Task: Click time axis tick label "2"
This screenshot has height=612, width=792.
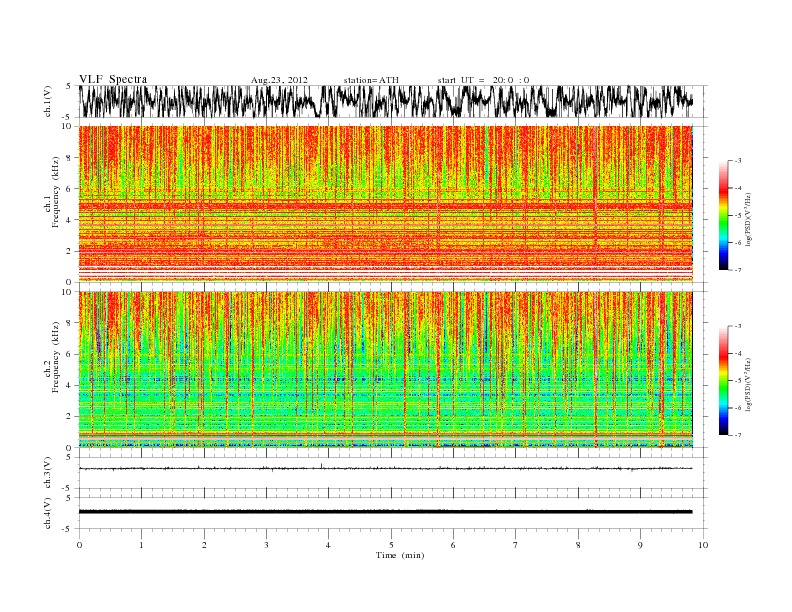Action: 204,545
